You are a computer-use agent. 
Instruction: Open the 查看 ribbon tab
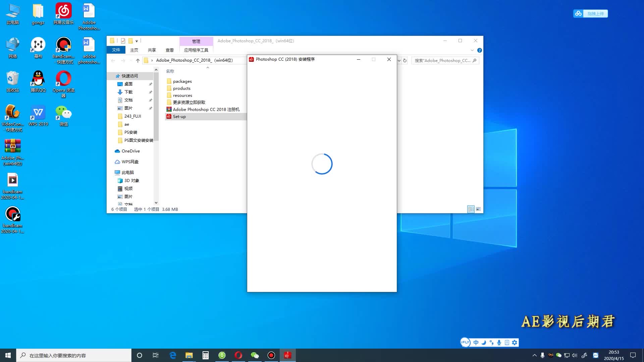(x=169, y=50)
